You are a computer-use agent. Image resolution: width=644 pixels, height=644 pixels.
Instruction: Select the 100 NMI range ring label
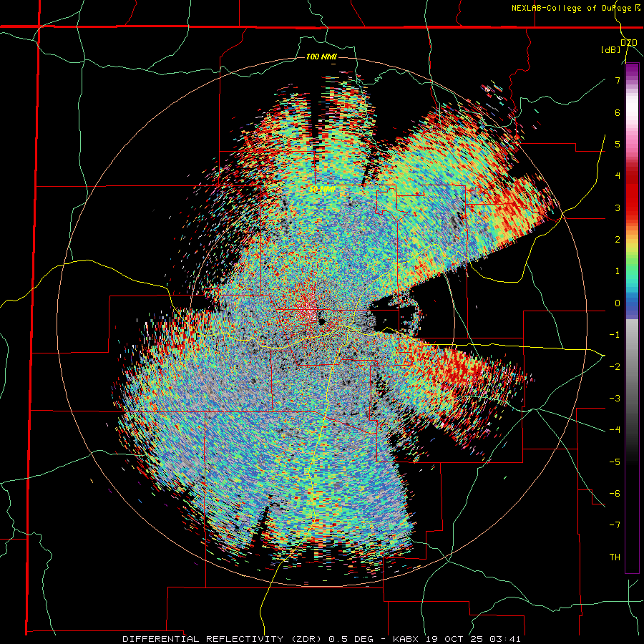point(321,57)
